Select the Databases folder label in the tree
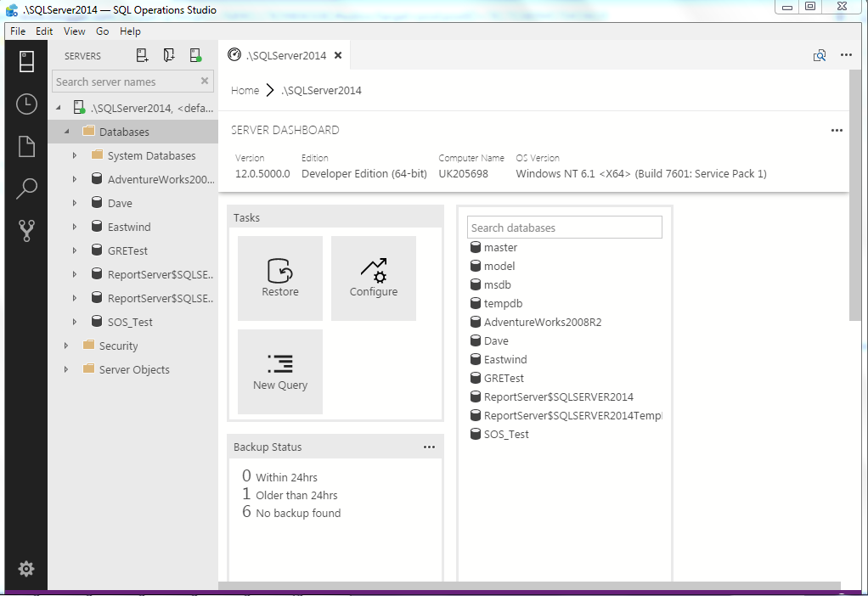The height and width of the screenshot is (596, 868). (x=124, y=132)
